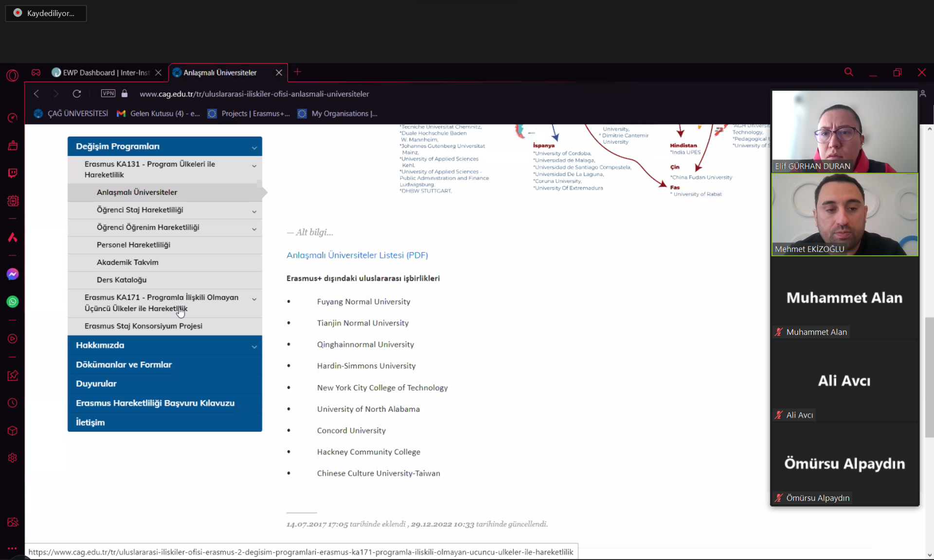This screenshot has width=934, height=560.
Task: Open the Player icon in sidebar
Action: 13,339
